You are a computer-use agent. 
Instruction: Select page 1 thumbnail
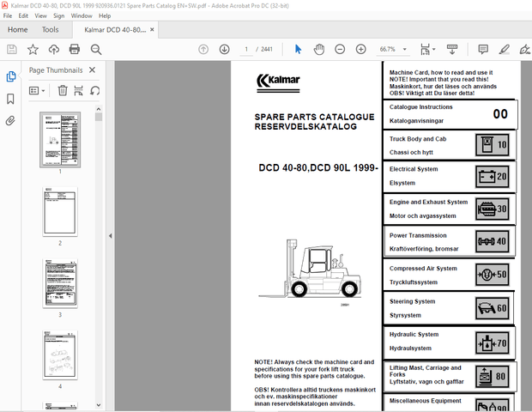(60, 140)
